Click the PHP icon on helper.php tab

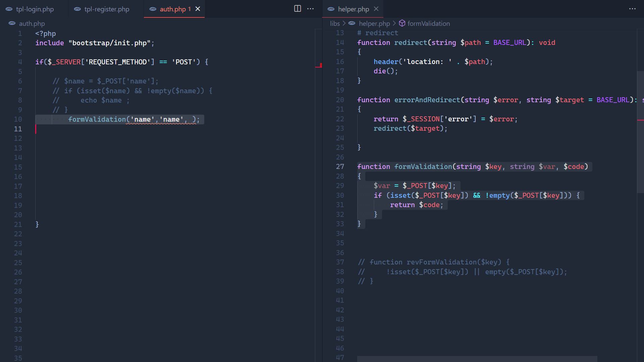coord(331,9)
